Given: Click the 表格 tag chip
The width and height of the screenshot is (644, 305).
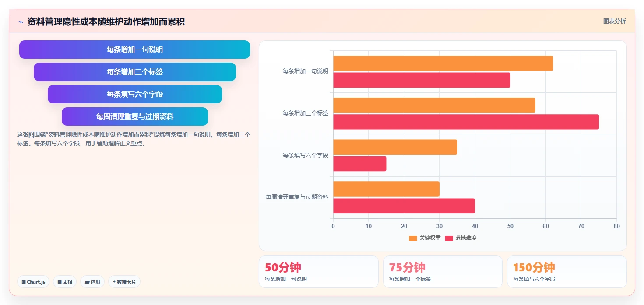Looking at the screenshot, I should pos(65,282).
